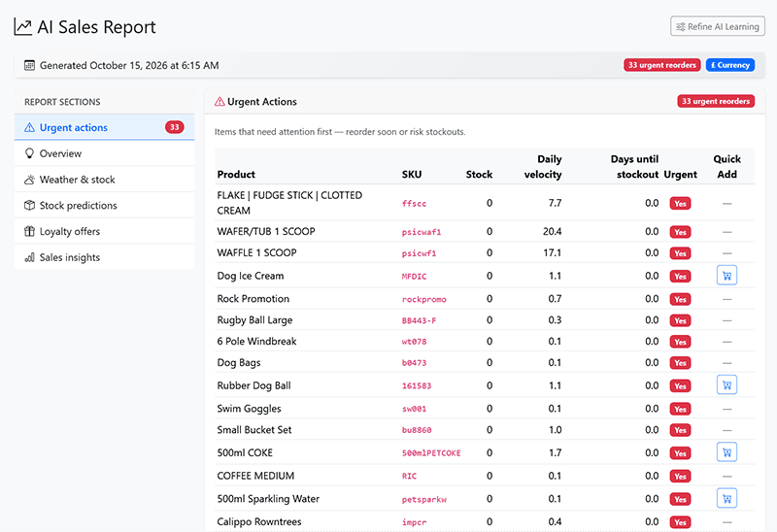Select SKU code bu8860
Screen dimensions: 777x532
pos(417,430)
